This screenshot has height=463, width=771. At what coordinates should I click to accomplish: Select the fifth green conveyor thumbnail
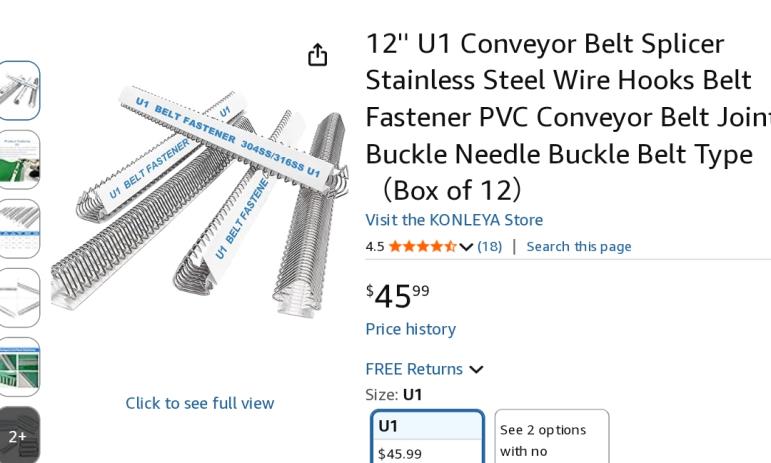19,366
